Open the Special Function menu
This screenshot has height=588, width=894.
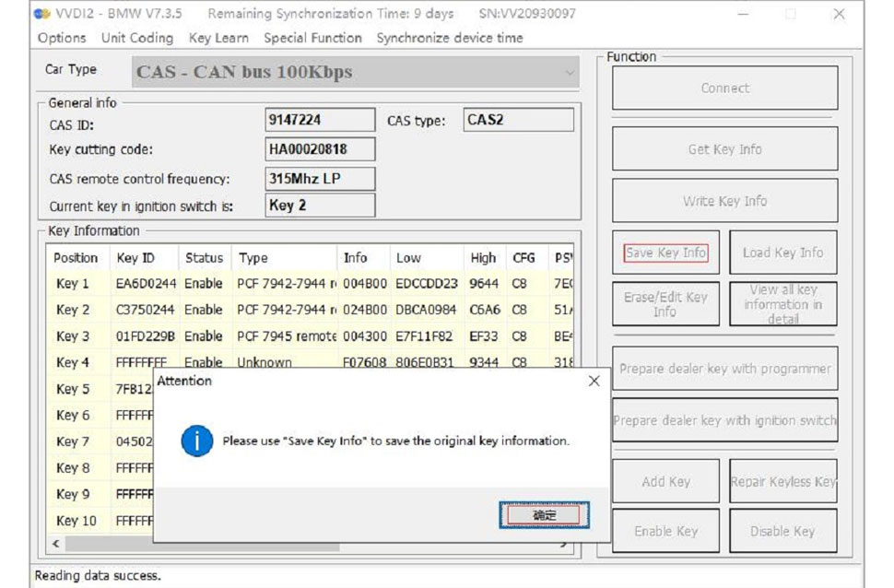pyautogui.click(x=312, y=38)
